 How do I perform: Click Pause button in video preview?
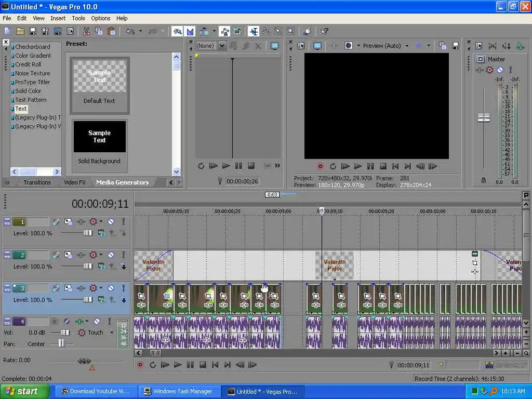pyautogui.click(x=370, y=166)
